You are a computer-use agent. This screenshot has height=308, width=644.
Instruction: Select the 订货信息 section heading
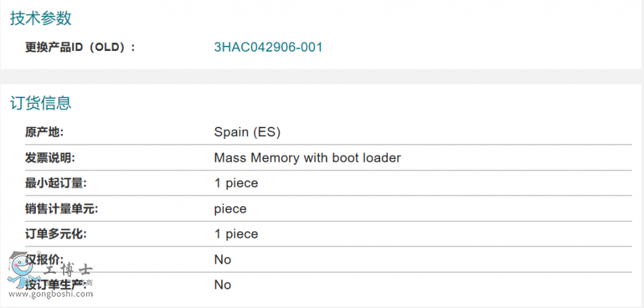pyautogui.click(x=41, y=103)
